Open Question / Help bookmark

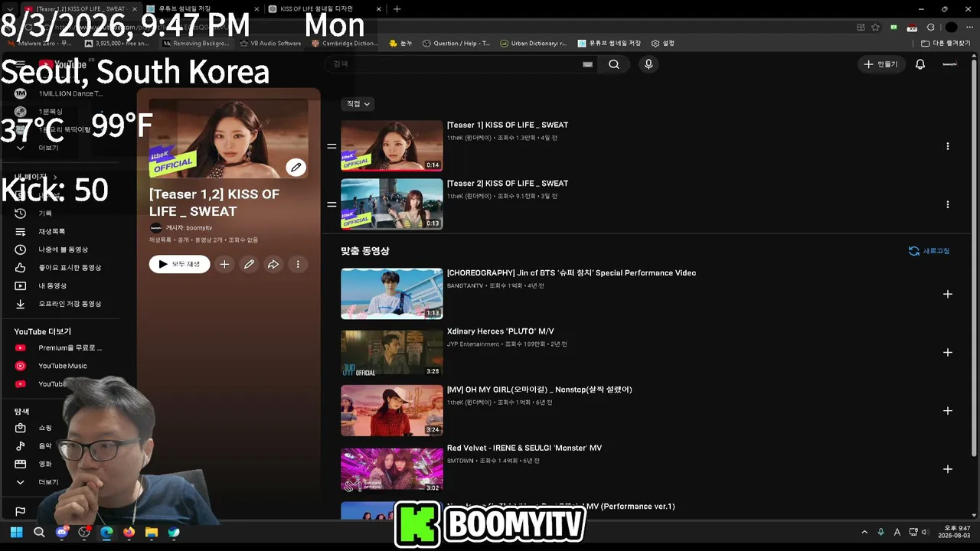point(456,44)
